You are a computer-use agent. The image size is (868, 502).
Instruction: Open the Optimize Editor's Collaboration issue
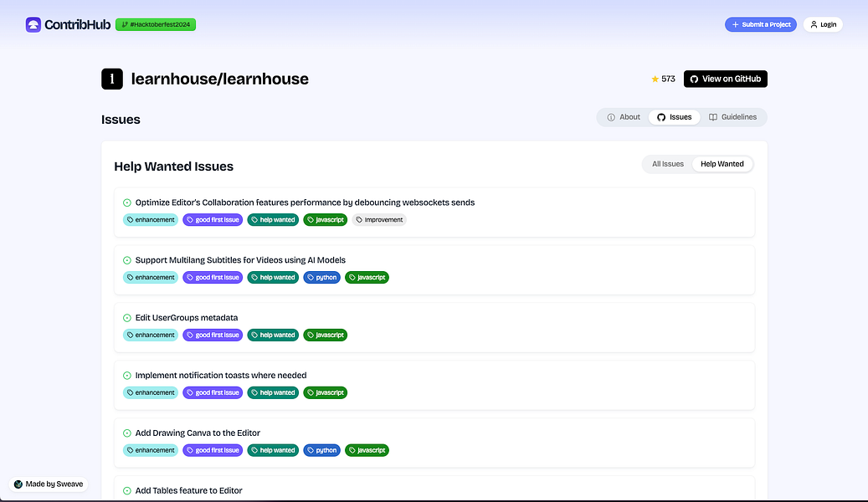coord(304,202)
